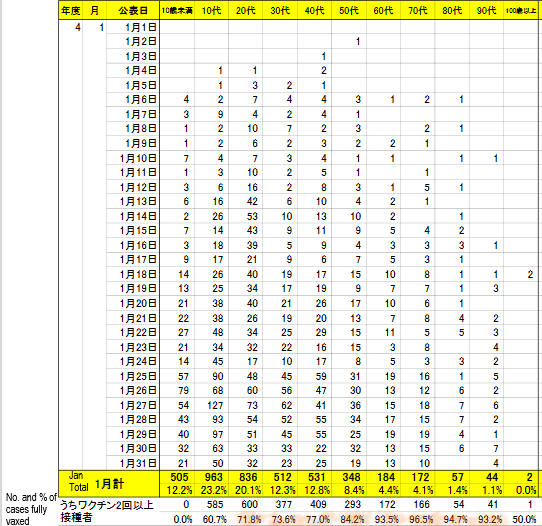The image size is (542, 526).
Task: Select the monthly total 172
Action: pyautogui.click(x=420, y=477)
